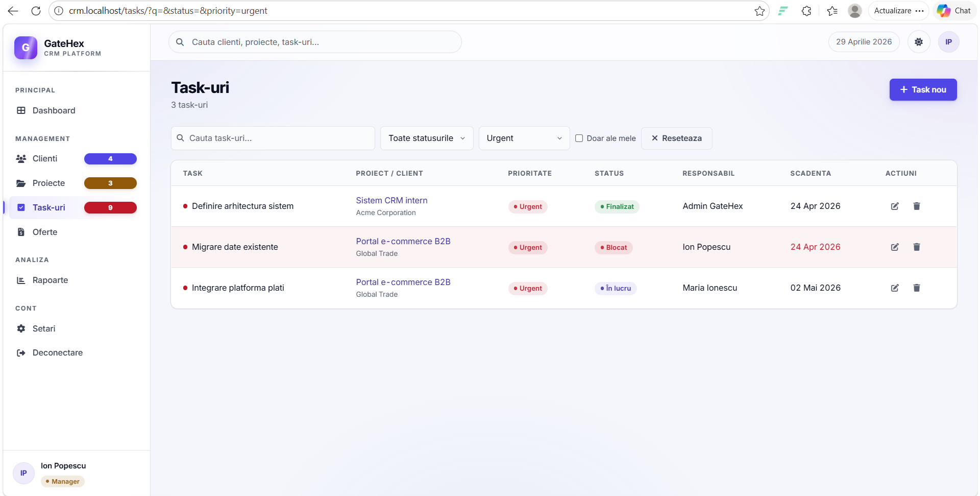
Task: Click Urgent badge in Definire arhitectura row
Action: pyautogui.click(x=528, y=207)
